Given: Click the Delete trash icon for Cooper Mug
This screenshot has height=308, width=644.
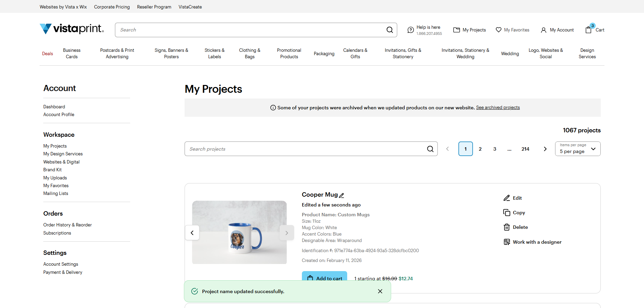Looking at the screenshot, I should (x=507, y=227).
